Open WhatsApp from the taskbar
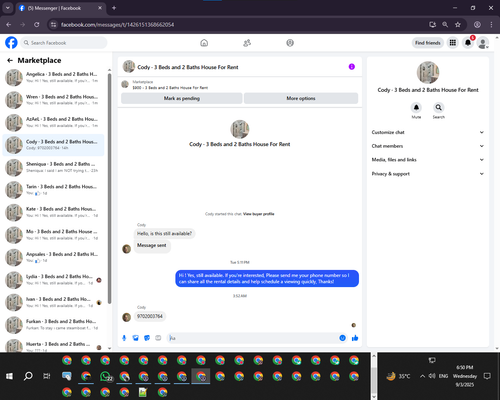 tap(106, 376)
